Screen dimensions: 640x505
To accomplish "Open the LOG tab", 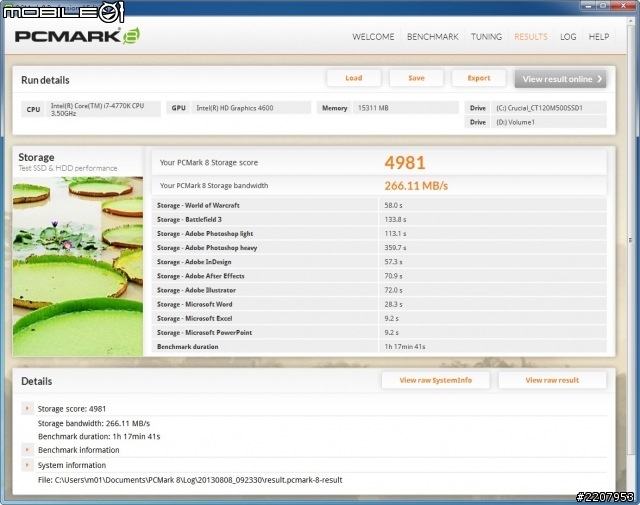I will (x=568, y=37).
